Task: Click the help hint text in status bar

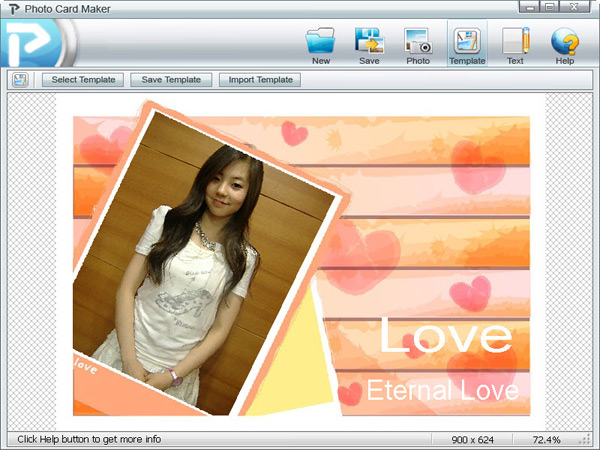Action: 89,440
